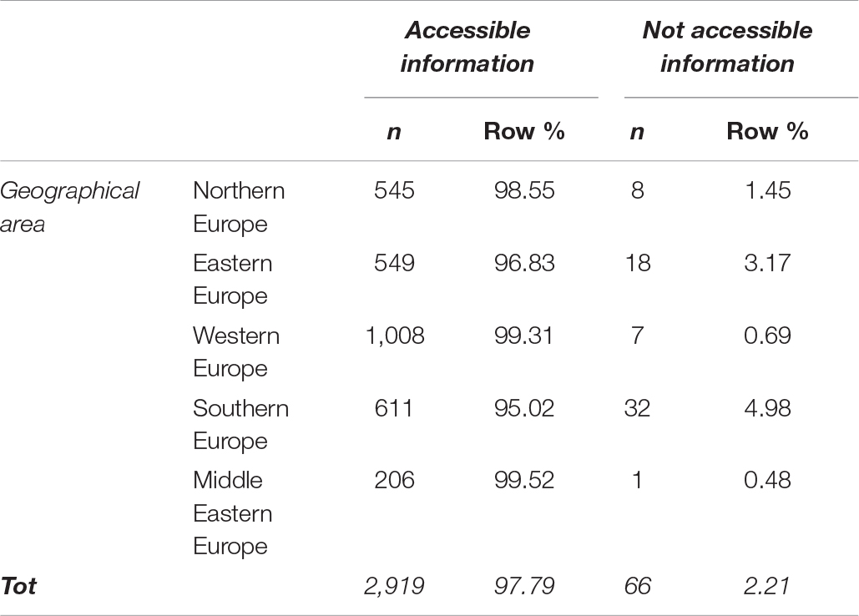Select the 98.55 row percentage cell
859x616 pixels.
click(524, 190)
